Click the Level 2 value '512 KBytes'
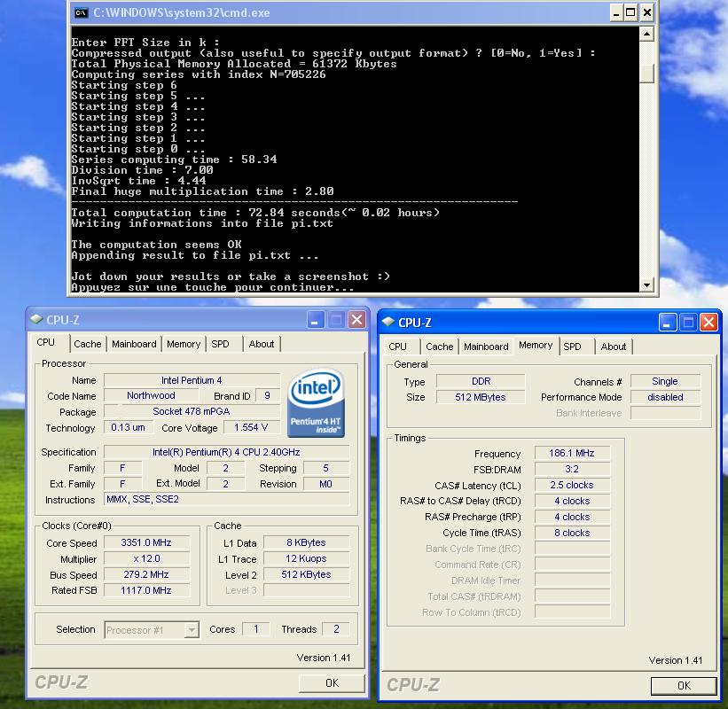The width and height of the screenshot is (728, 709). [x=306, y=574]
